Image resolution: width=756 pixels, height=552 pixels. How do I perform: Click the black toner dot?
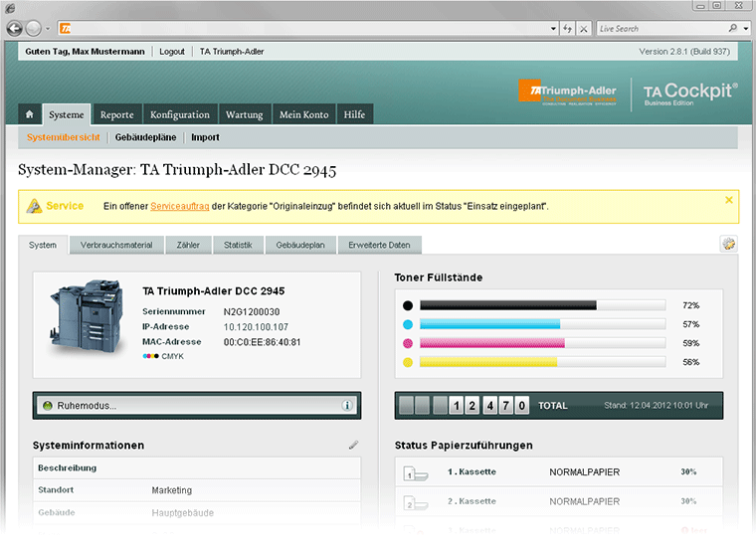[408, 305]
